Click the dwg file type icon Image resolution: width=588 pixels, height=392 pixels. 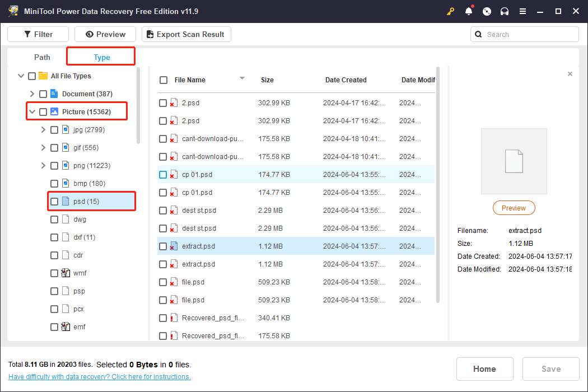tap(66, 220)
